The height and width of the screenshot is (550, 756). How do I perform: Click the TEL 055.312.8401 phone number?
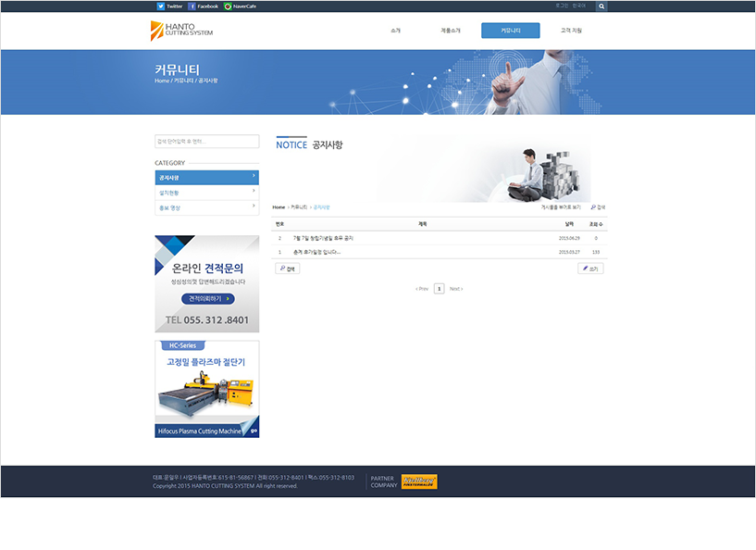(x=207, y=319)
